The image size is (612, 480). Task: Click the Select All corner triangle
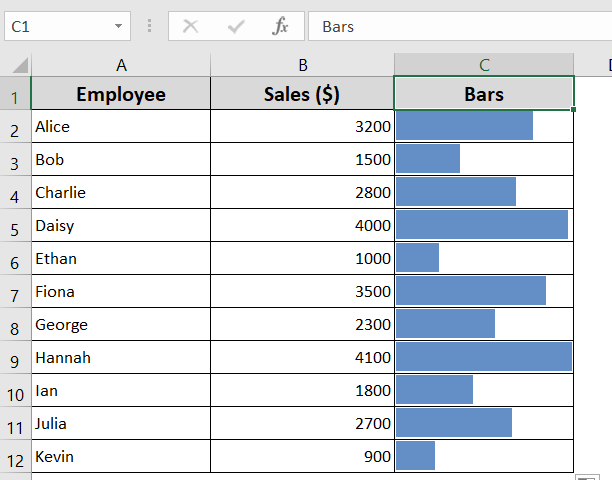pos(20,65)
